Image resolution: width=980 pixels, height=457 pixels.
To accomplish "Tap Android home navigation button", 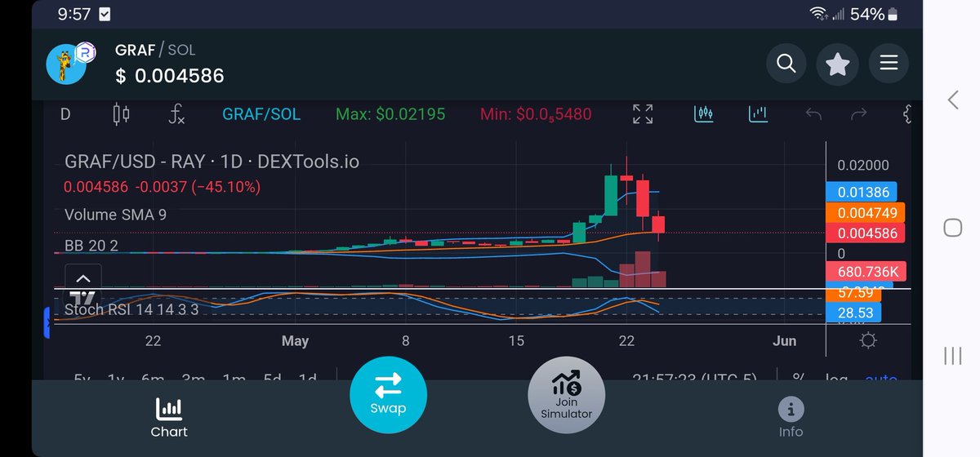I will (952, 228).
